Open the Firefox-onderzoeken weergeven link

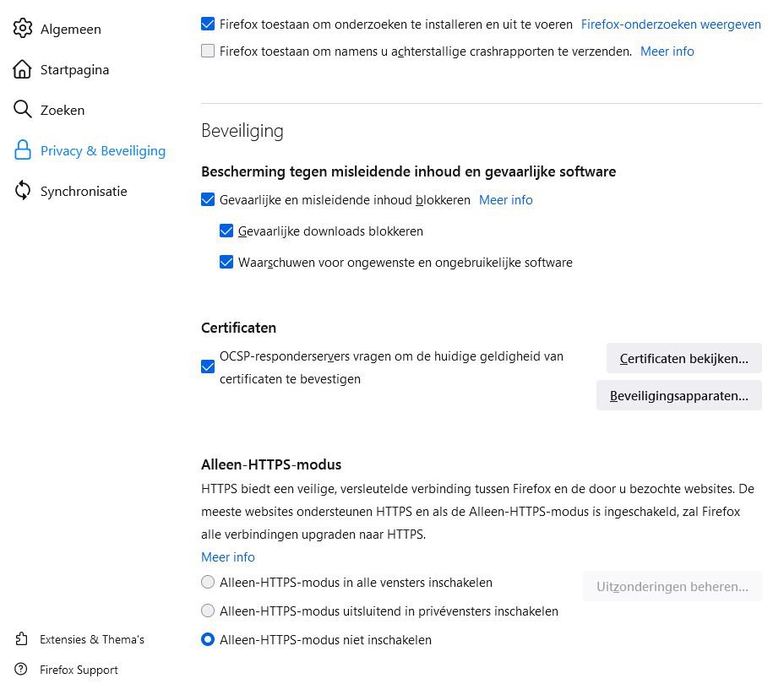(x=671, y=24)
